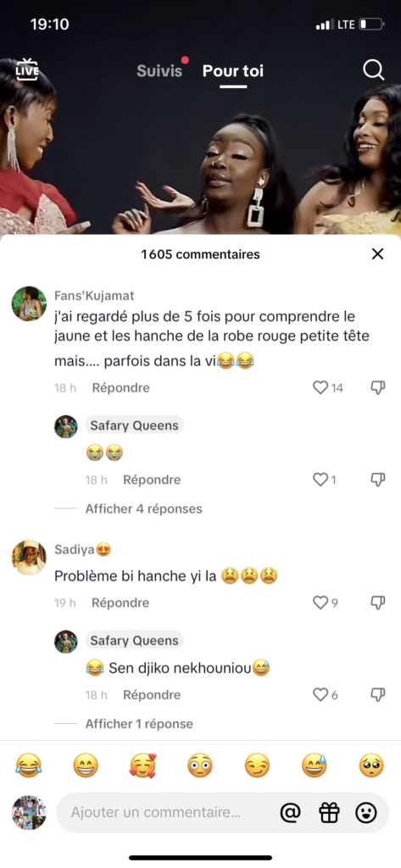Reply to Sadiya's comment via Répondre

(x=120, y=603)
